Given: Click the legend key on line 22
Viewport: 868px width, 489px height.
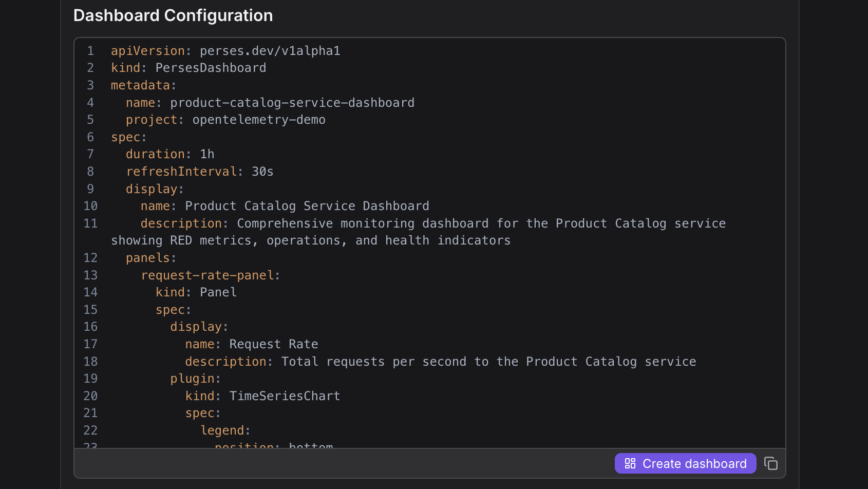Looking at the screenshot, I should coord(222,430).
